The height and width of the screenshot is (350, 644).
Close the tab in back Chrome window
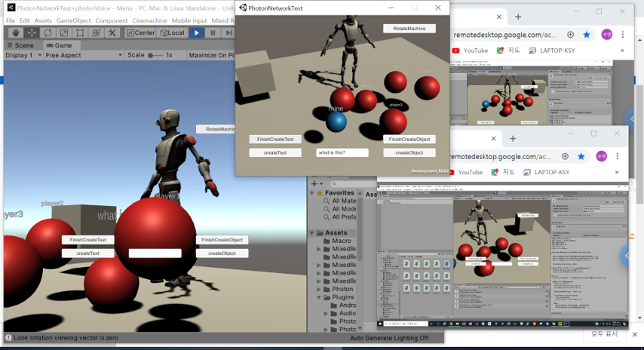click(x=498, y=17)
